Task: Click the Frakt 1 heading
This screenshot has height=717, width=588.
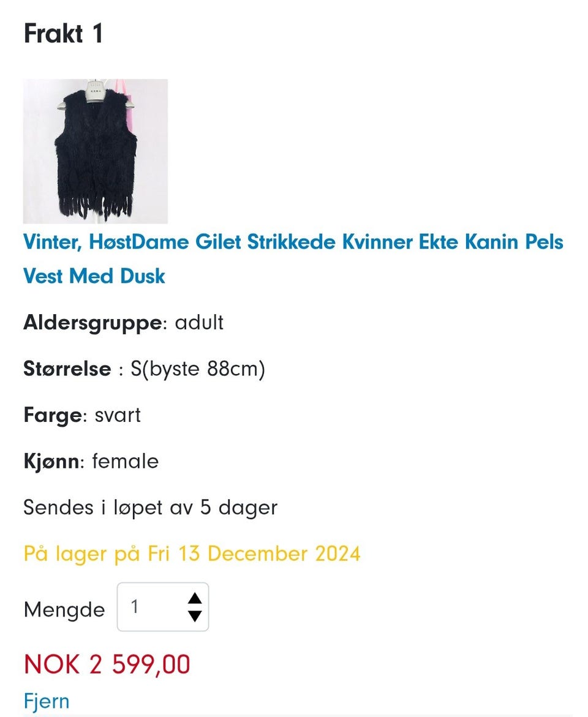Action: [64, 34]
